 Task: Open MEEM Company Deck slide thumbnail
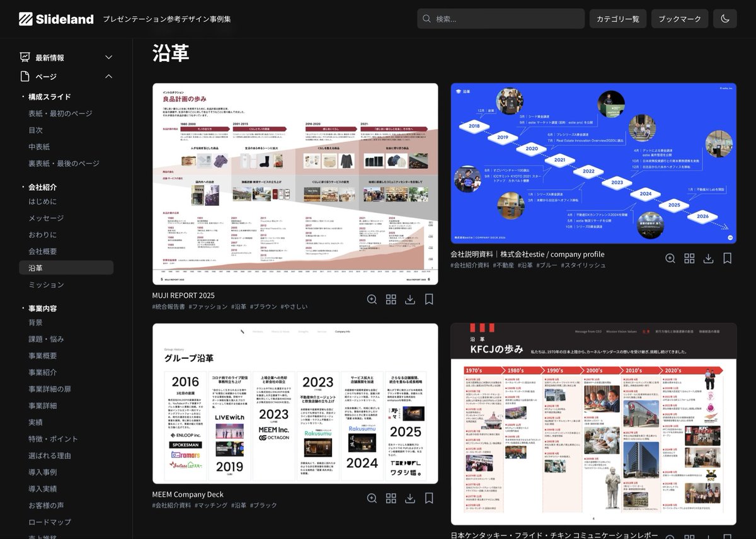pyautogui.click(x=295, y=404)
